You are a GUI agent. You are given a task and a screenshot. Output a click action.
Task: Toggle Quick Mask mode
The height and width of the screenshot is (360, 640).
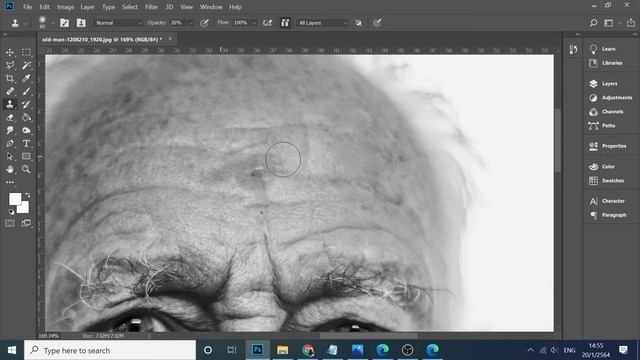(10, 223)
